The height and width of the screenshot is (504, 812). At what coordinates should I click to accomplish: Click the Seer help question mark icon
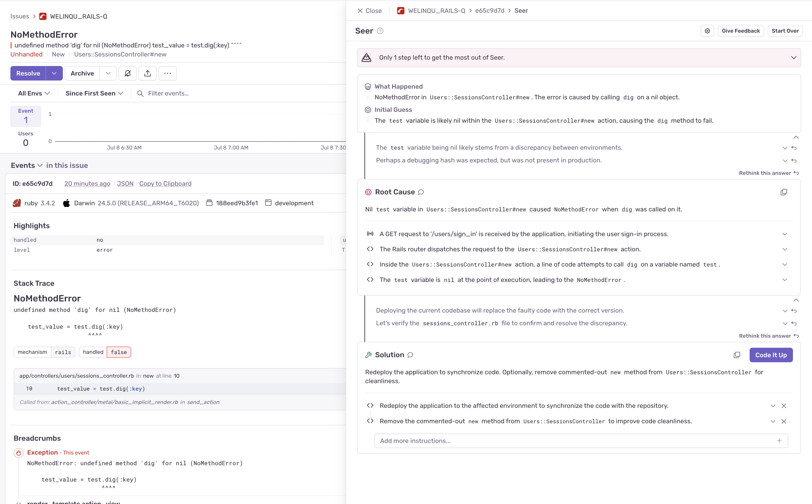click(x=380, y=31)
